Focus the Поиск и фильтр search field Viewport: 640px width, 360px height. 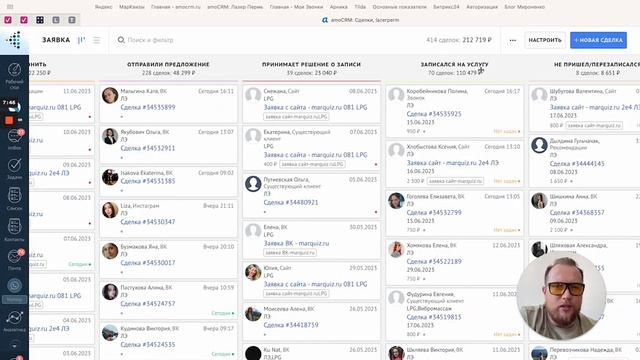click(x=151, y=40)
